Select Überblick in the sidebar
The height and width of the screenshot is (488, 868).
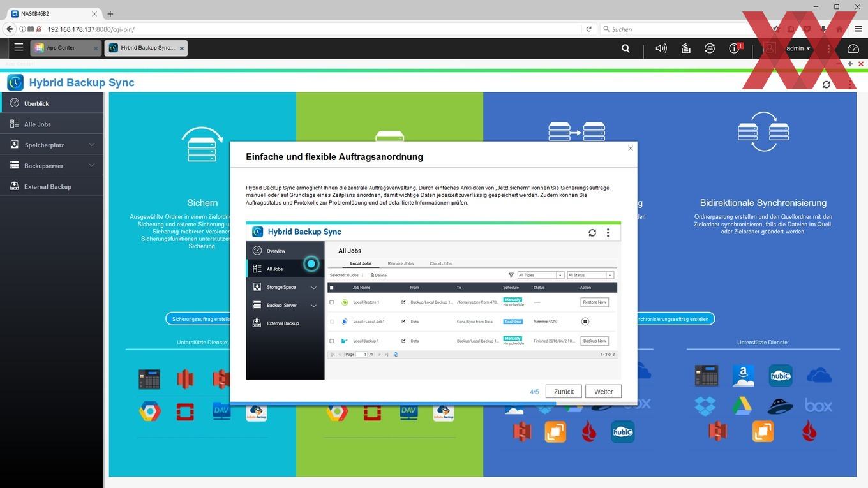52,103
